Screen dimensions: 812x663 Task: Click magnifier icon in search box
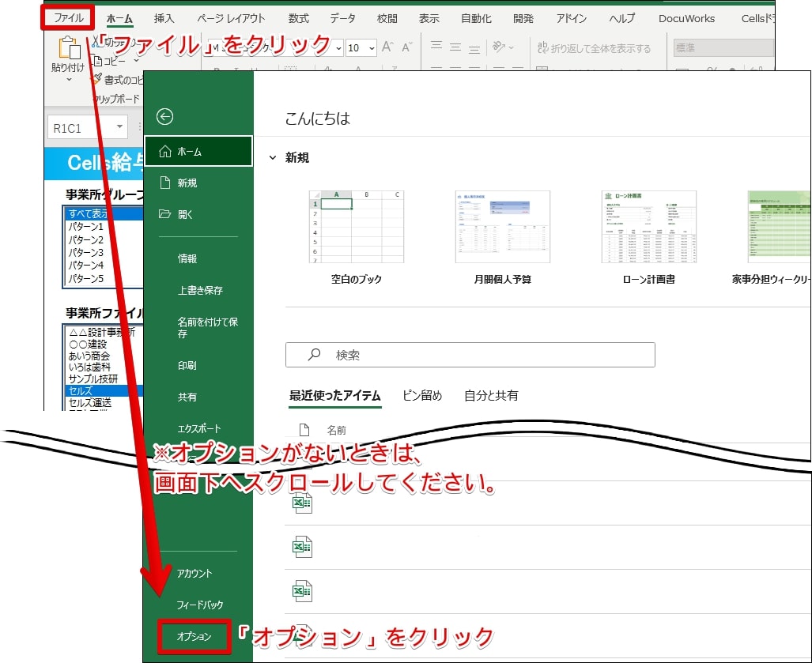(314, 355)
